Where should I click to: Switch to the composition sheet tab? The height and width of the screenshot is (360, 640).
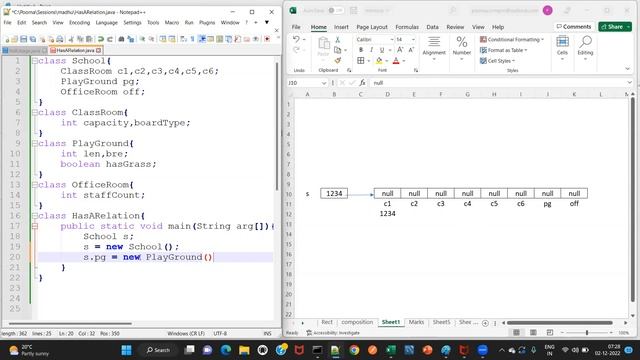tap(357, 322)
